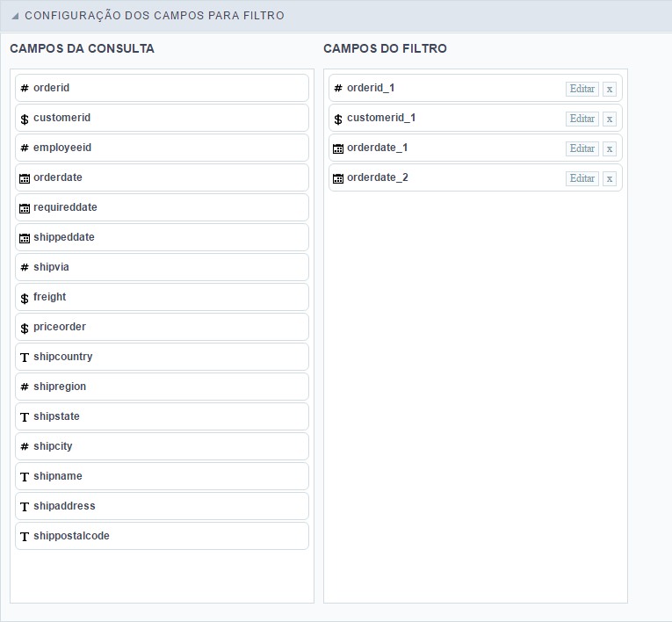The width and height of the screenshot is (672, 622).
Task: Click the calendar icon beside shippeddate
Action: (25, 238)
